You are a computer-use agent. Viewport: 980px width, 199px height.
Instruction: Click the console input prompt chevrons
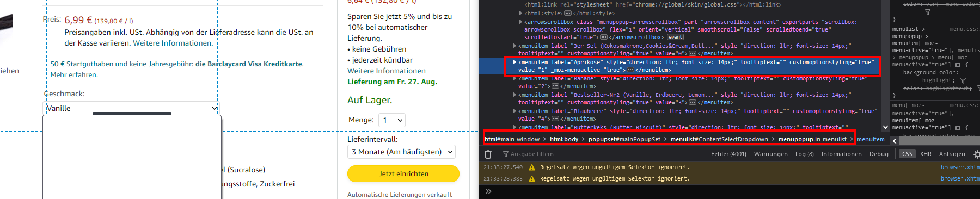pos(488,191)
